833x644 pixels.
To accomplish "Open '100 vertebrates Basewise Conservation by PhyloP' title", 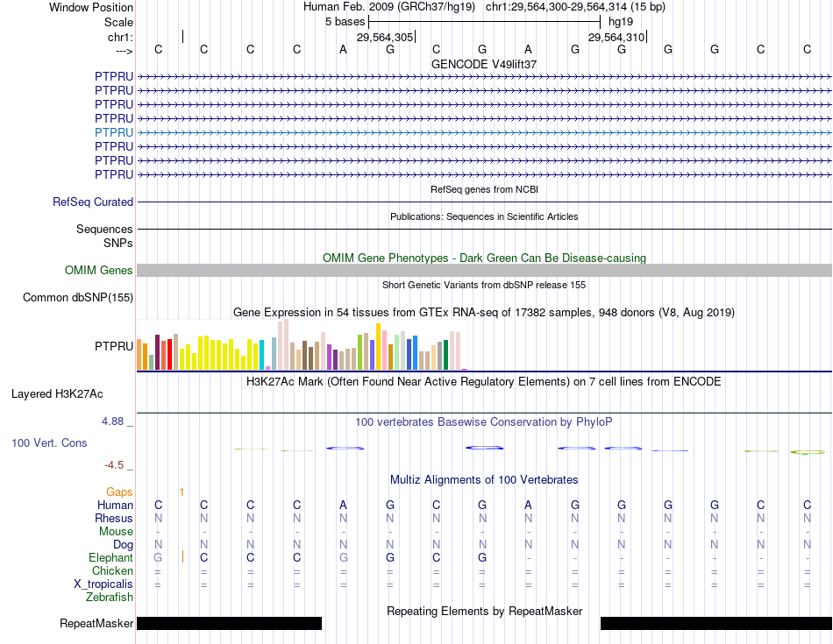I will (x=484, y=422).
